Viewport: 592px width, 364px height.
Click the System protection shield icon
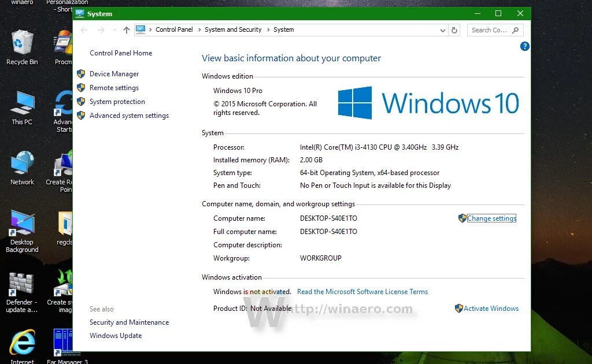click(81, 102)
